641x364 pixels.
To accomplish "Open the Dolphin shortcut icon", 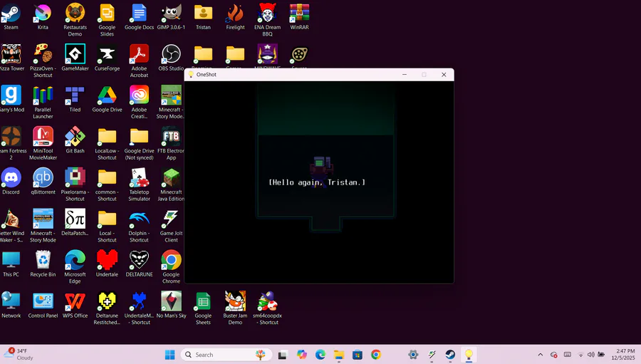I will [139, 226].
